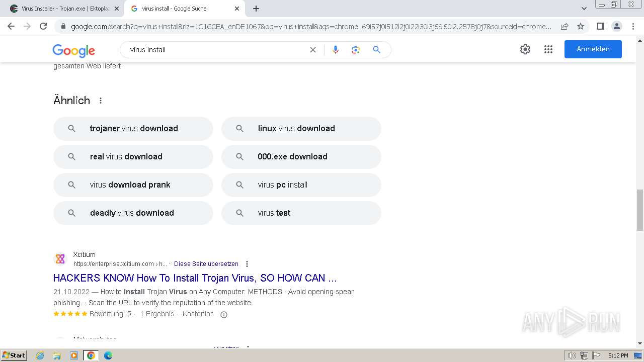This screenshot has height=362, width=644.
Task: Click the page vertical scrollbar thumb
Action: point(640,210)
